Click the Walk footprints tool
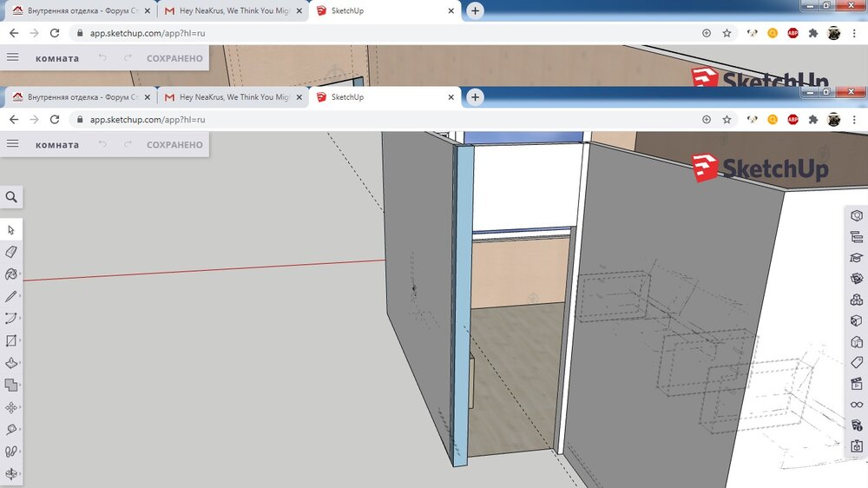Viewport: 868px width, 488px height. tap(11, 452)
